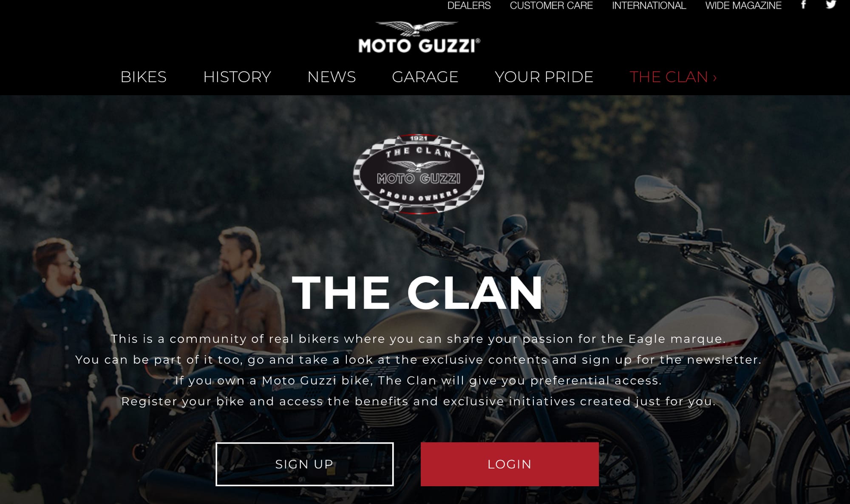Open the Facebook icon link
Image resolution: width=850 pixels, height=504 pixels.
(803, 5)
